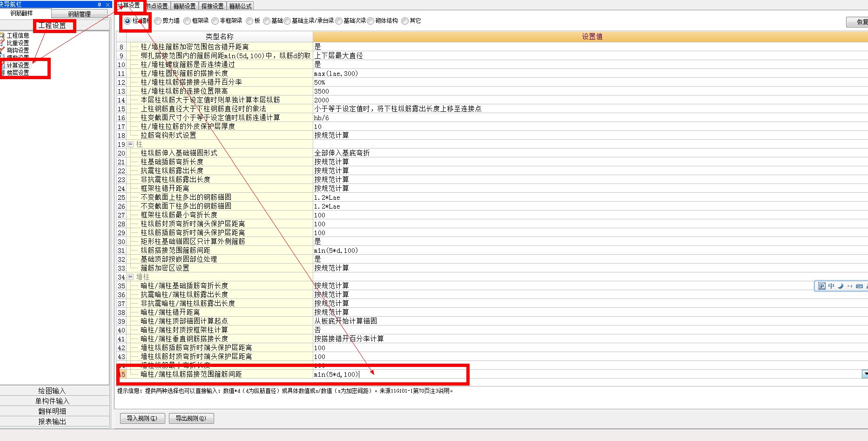The width and height of the screenshot is (868, 441).
Task: Select the 板 radio button
Action: tap(249, 21)
